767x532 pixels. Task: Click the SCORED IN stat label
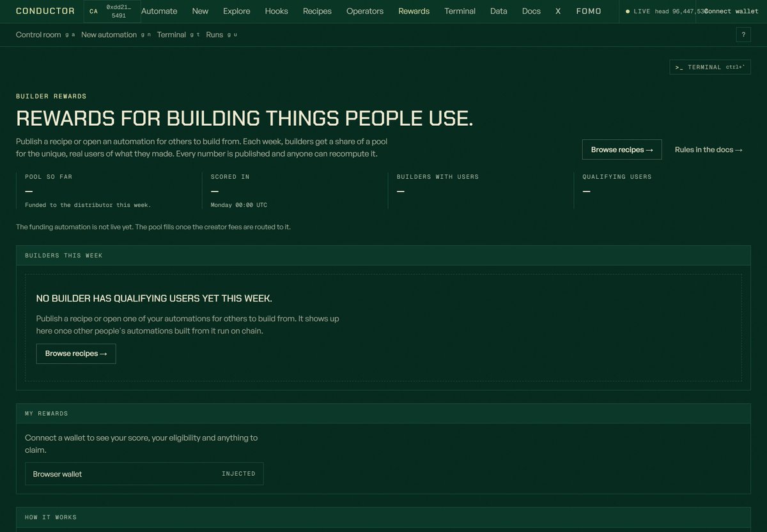point(230,177)
